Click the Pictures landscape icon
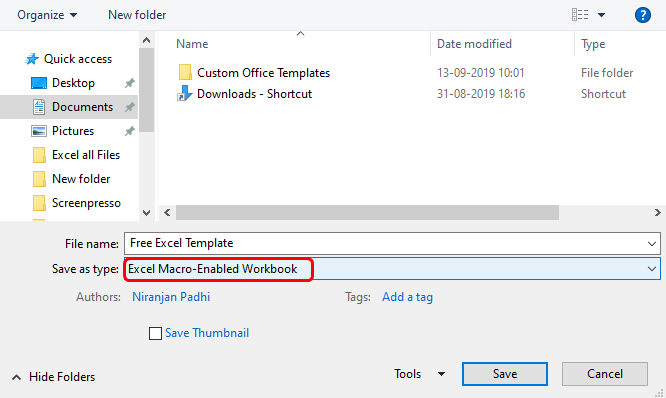This screenshot has height=398, width=666. (39, 131)
